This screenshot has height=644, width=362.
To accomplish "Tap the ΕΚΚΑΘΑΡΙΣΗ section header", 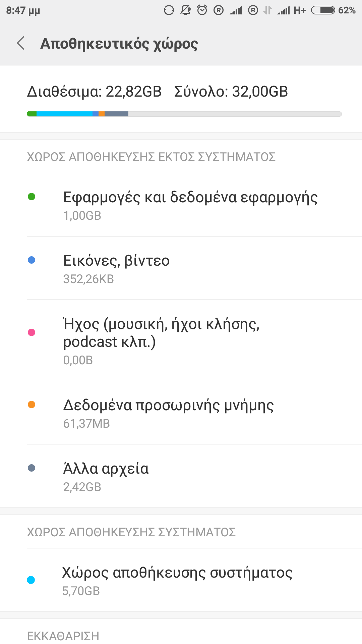I will pyautogui.click(x=63, y=636).
